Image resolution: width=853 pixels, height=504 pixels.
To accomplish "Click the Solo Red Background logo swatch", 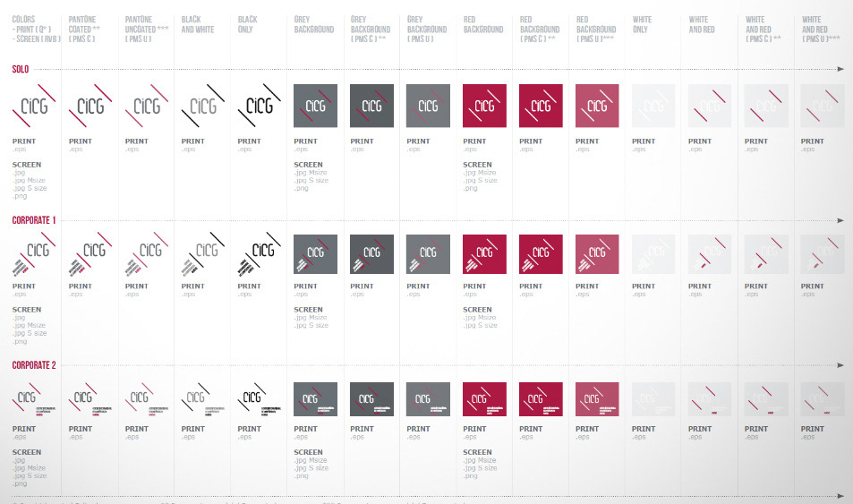I will click(x=484, y=106).
